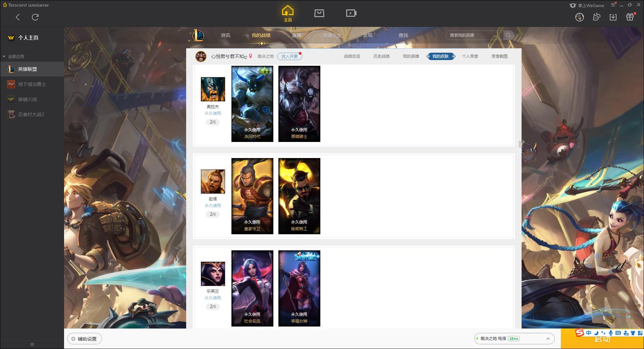Click the 找人开黑 button
The height and width of the screenshot is (349, 644).
pos(289,56)
